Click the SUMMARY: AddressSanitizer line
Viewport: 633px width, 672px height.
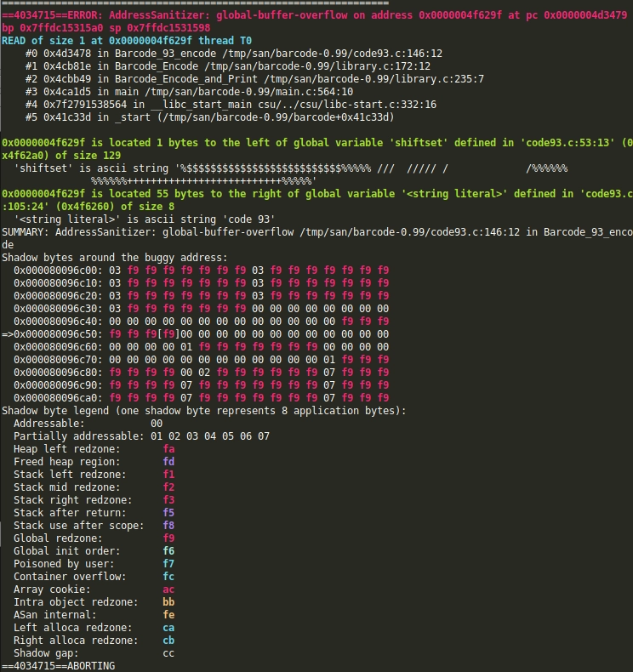316,238
